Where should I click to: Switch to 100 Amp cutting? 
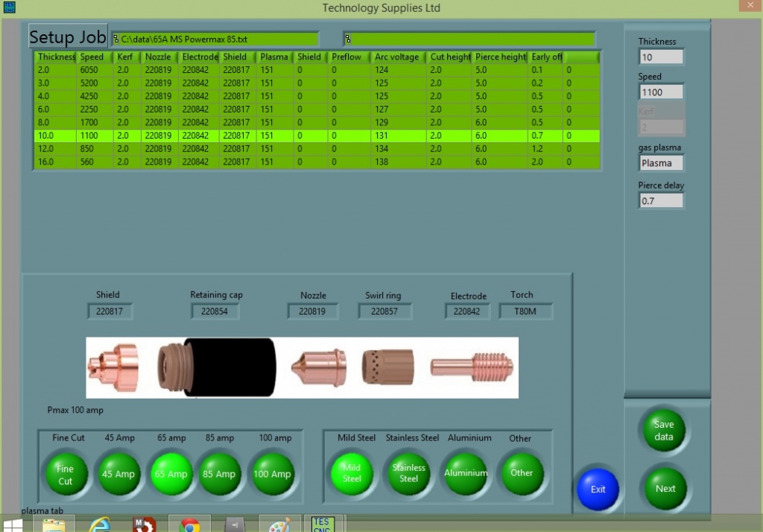(x=271, y=475)
